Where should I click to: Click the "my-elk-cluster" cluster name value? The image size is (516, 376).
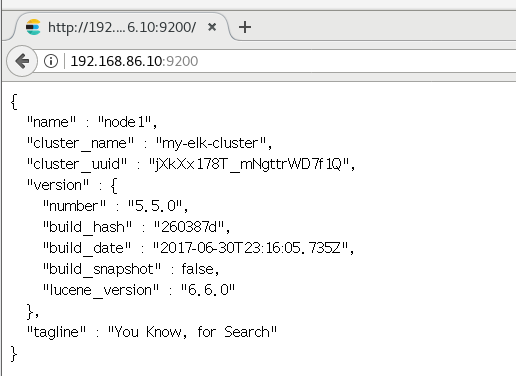214,143
